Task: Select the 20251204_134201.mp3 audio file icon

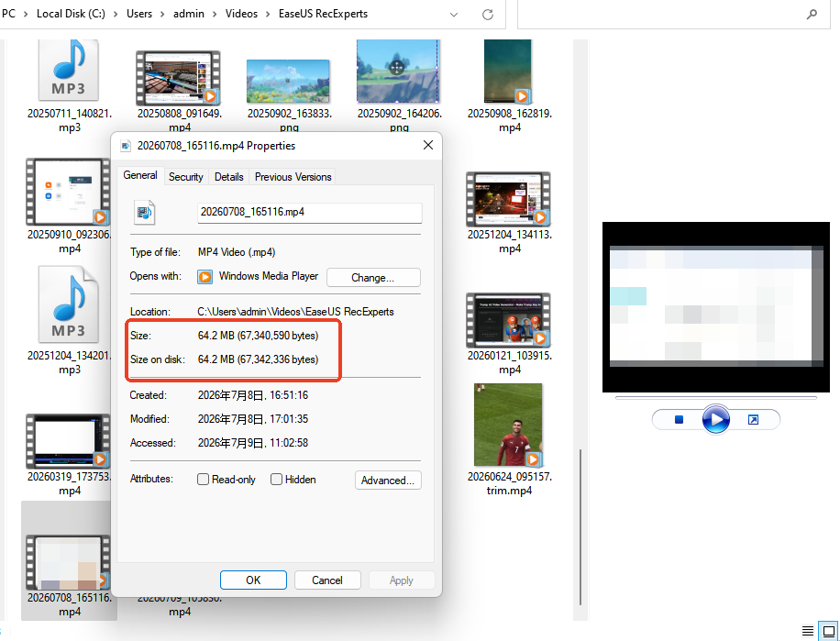Action: coord(69,304)
